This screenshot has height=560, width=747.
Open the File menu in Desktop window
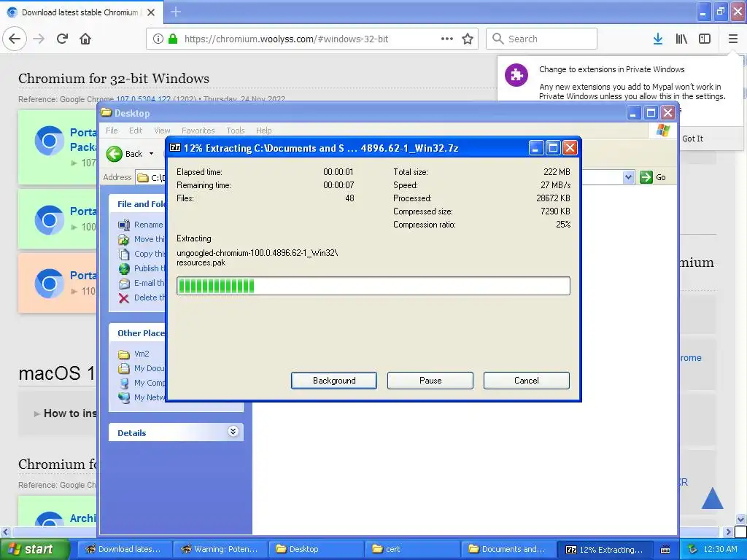pos(112,131)
